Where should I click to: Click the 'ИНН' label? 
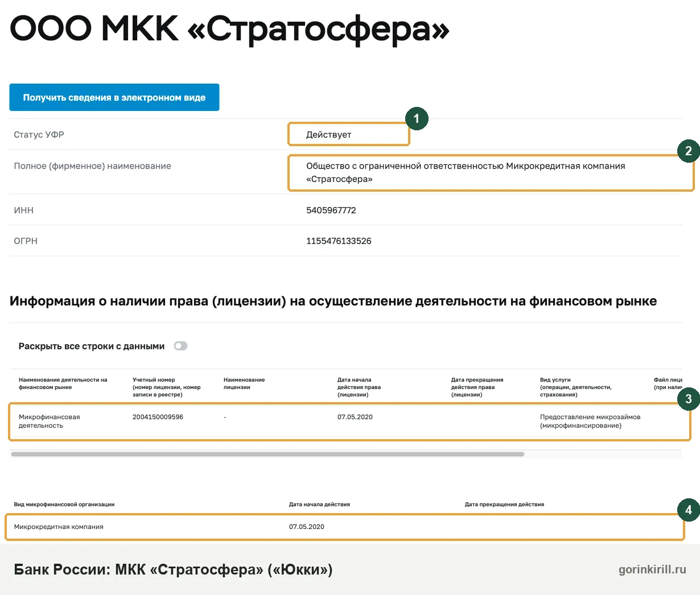pyautogui.click(x=24, y=210)
